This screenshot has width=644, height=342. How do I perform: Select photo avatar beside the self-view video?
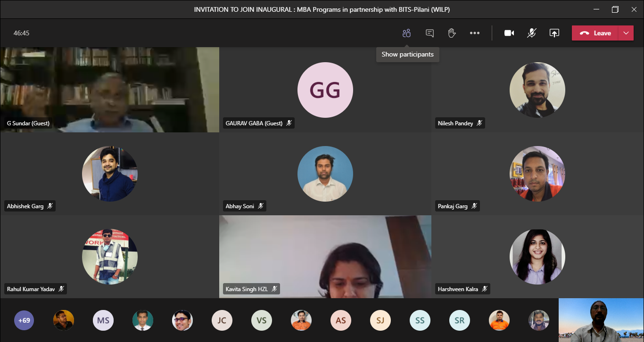tap(539, 320)
